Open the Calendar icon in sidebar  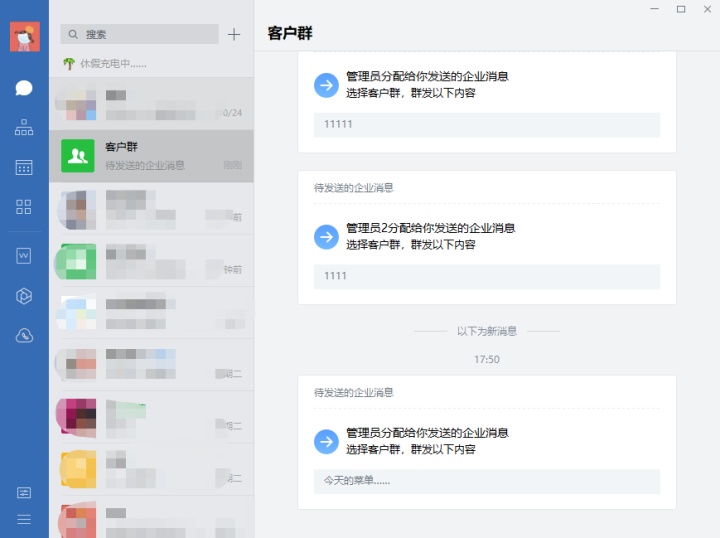click(x=24, y=168)
